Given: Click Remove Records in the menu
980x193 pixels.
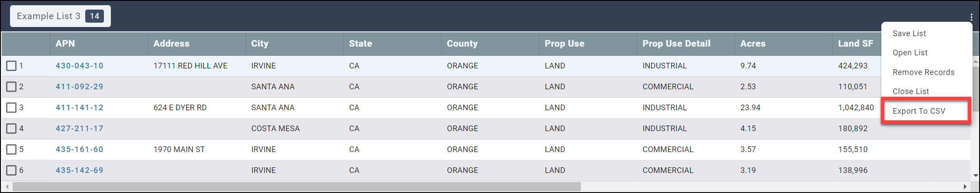Looking at the screenshot, I should coord(923,72).
